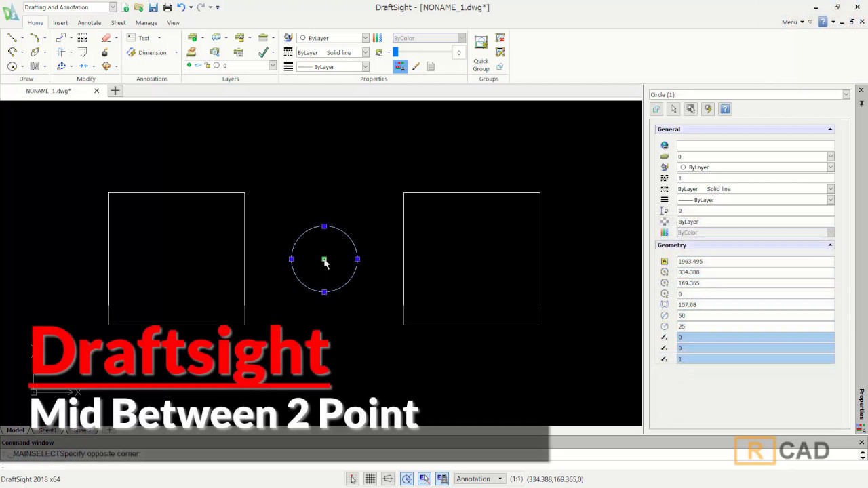Open the Sheet ribbon tab
The image size is (868, 488).
(x=118, y=23)
